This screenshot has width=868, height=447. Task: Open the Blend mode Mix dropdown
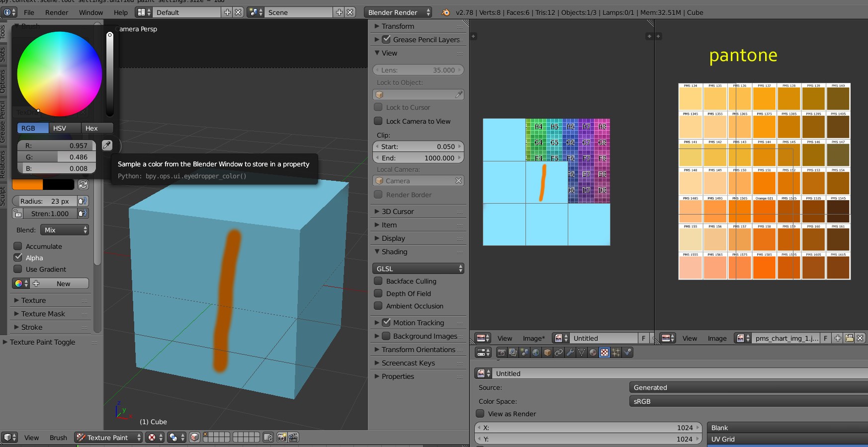(65, 230)
